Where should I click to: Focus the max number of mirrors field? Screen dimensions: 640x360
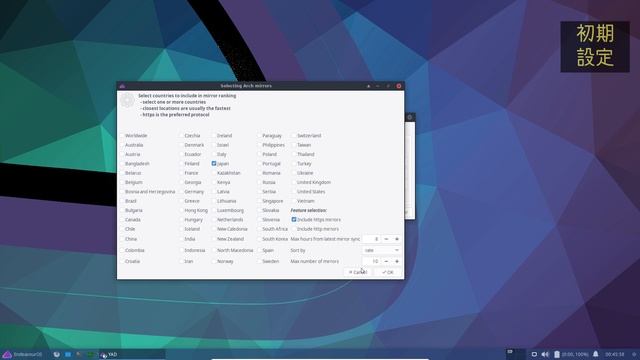coord(372,261)
